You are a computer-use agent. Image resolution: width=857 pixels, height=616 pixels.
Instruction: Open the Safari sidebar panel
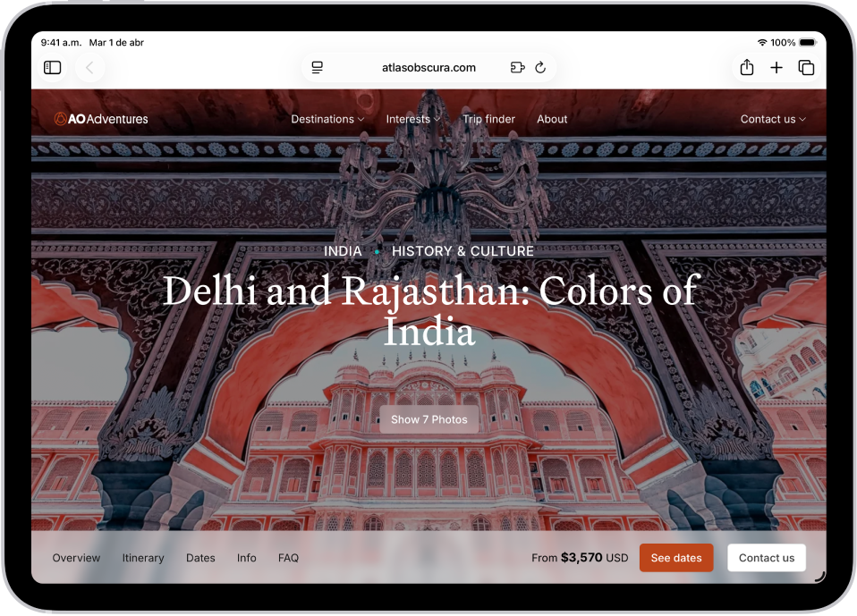[53, 68]
